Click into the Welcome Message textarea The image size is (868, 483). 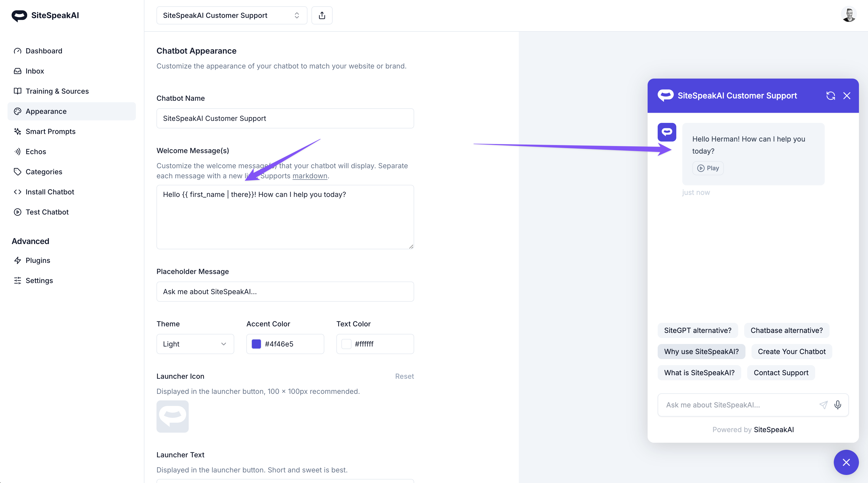[x=285, y=217]
